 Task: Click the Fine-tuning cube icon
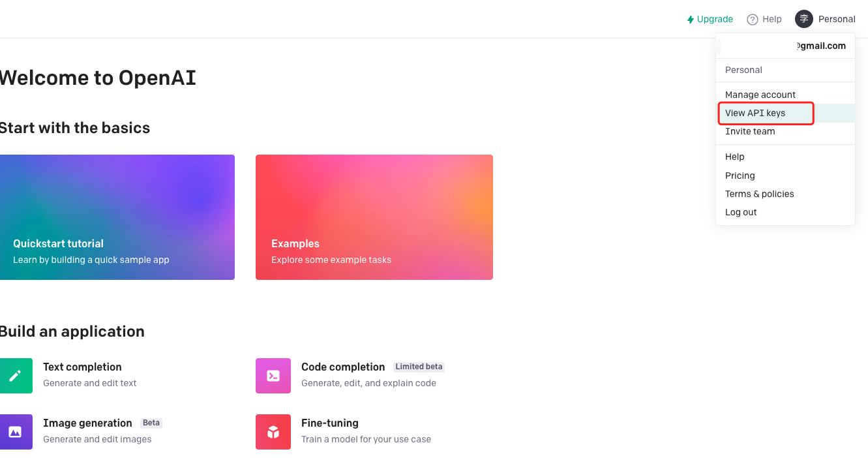273,432
